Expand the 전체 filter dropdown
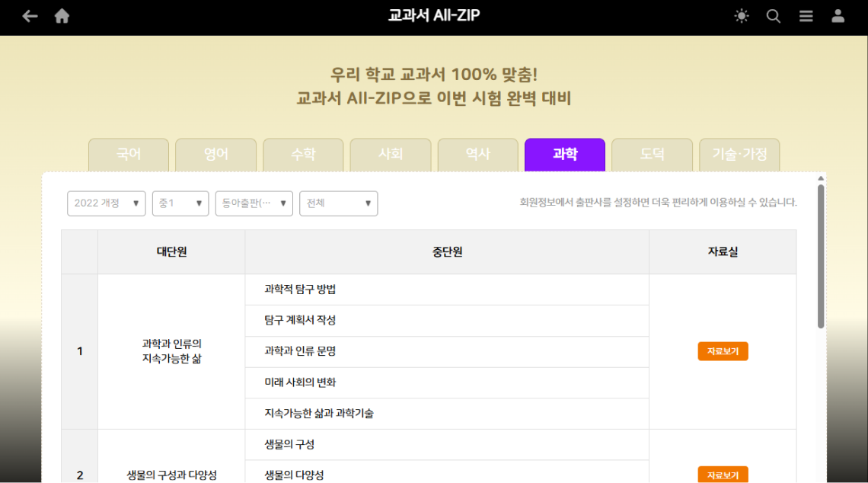 tap(338, 203)
